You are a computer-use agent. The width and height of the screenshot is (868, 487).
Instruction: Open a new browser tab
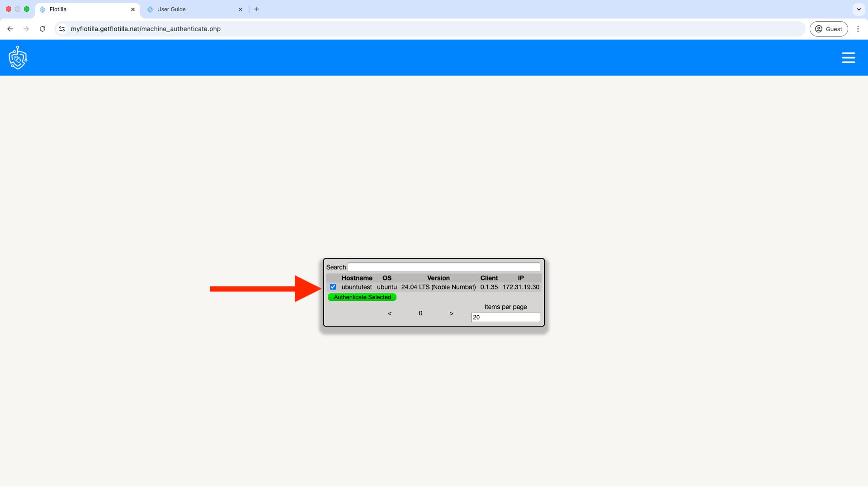257,9
